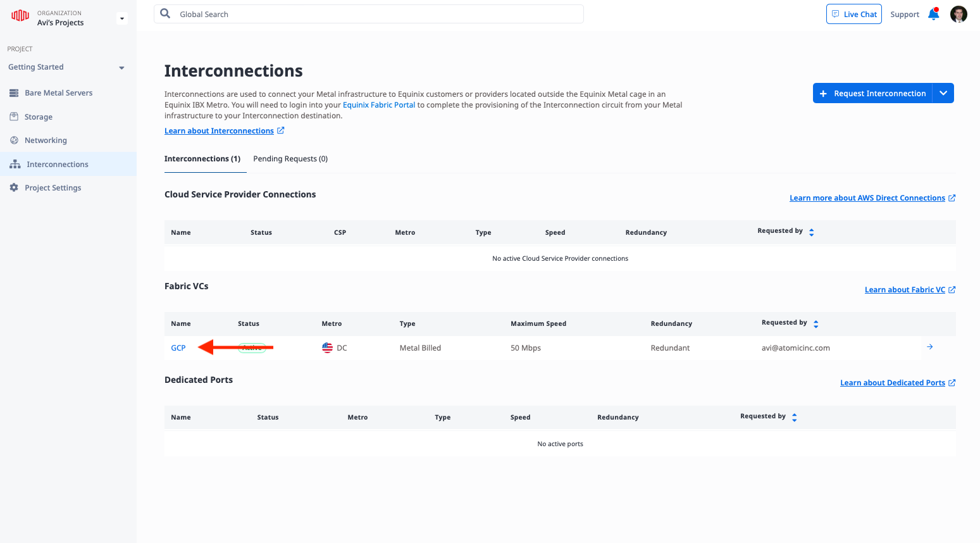Click external-link icon next to Dedicated Ports link
The width and height of the screenshot is (980, 543).
pos(952,383)
